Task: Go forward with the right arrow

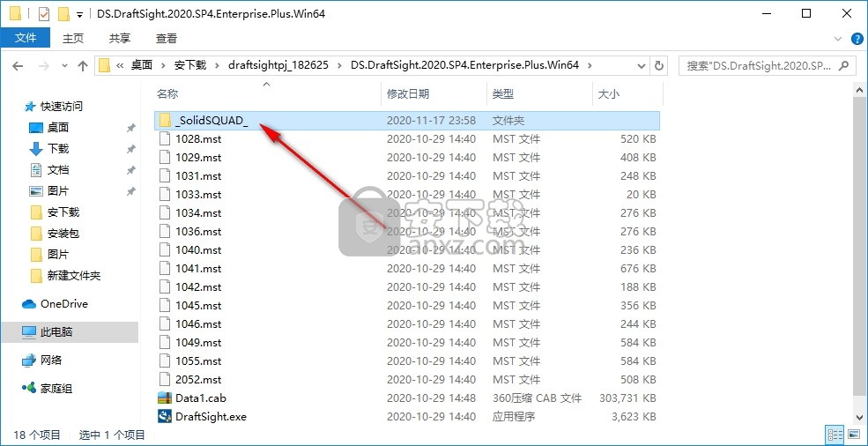Action: click(x=44, y=66)
